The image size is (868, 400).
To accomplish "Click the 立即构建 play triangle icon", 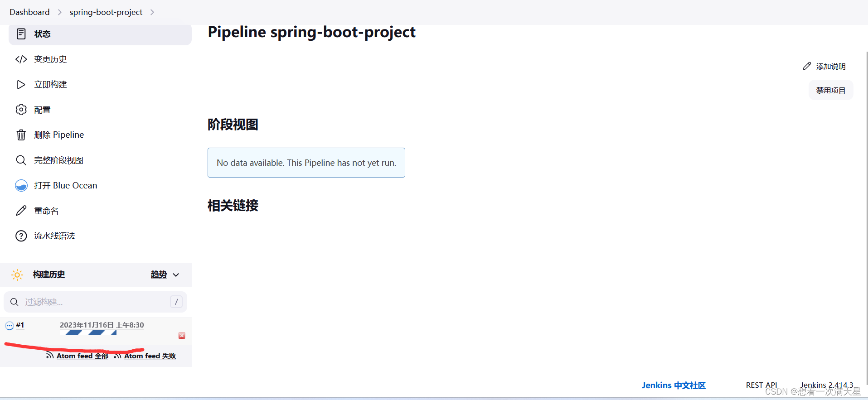I will (x=21, y=85).
